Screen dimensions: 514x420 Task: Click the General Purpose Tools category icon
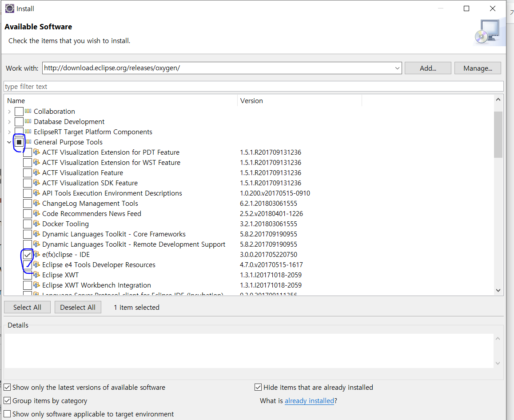(x=28, y=142)
